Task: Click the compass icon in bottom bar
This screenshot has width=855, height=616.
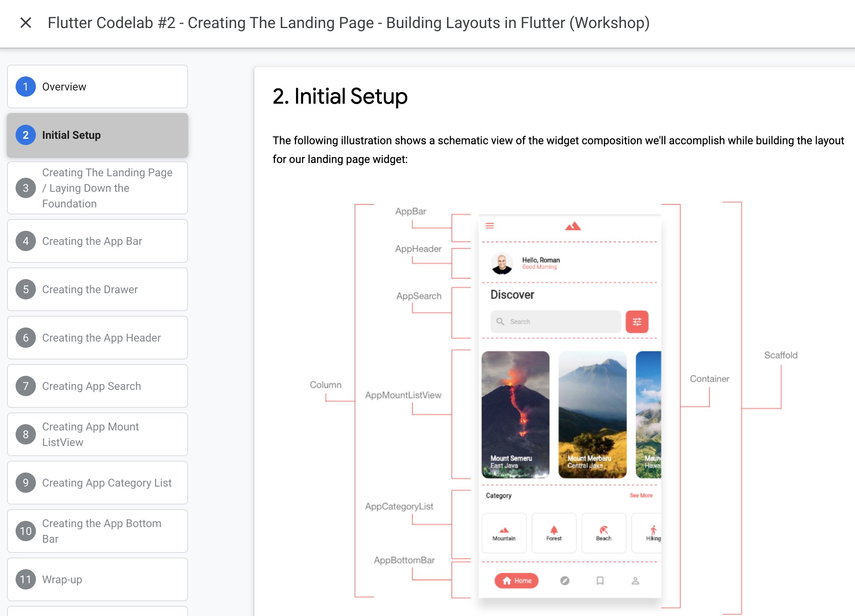Action: pyautogui.click(x=565, y=581)
